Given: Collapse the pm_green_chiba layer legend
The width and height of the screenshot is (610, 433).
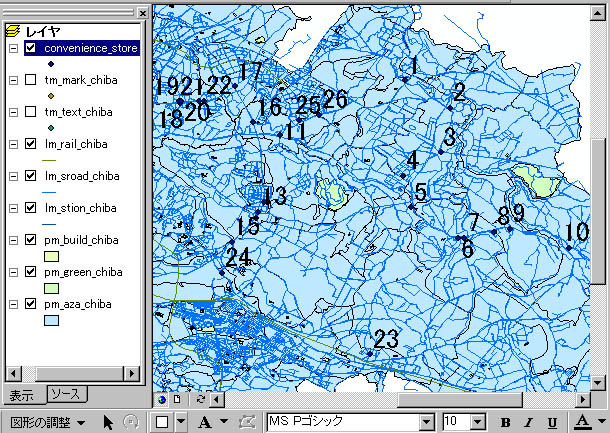Looking at the screenshot, I should coord(14,272).
